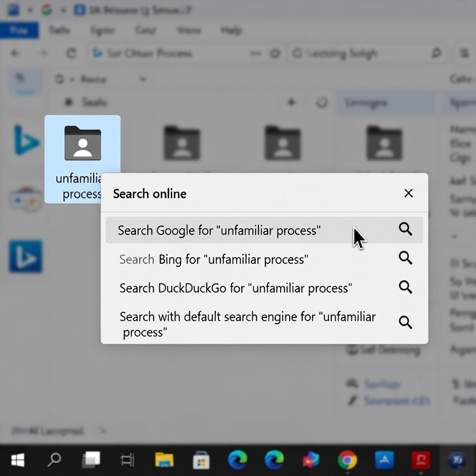Open File Explorer from the taskbar
This screenshot has width=476, height=476.
coord(164,461)
